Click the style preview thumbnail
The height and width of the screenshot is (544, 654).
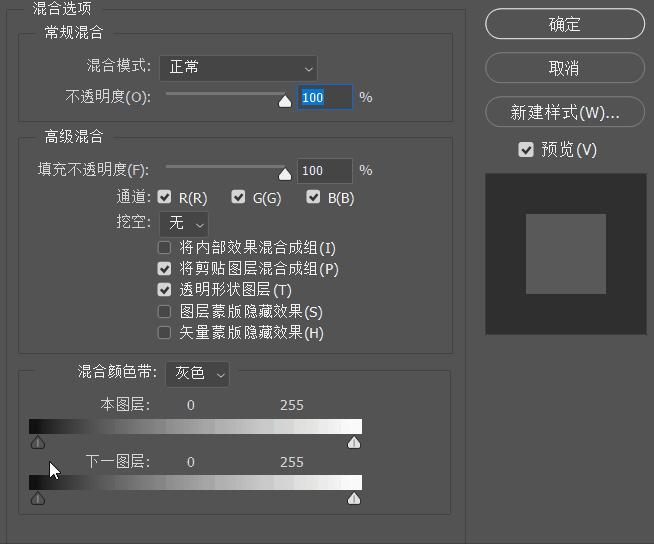pyautogui.click(x=566, y=254)
